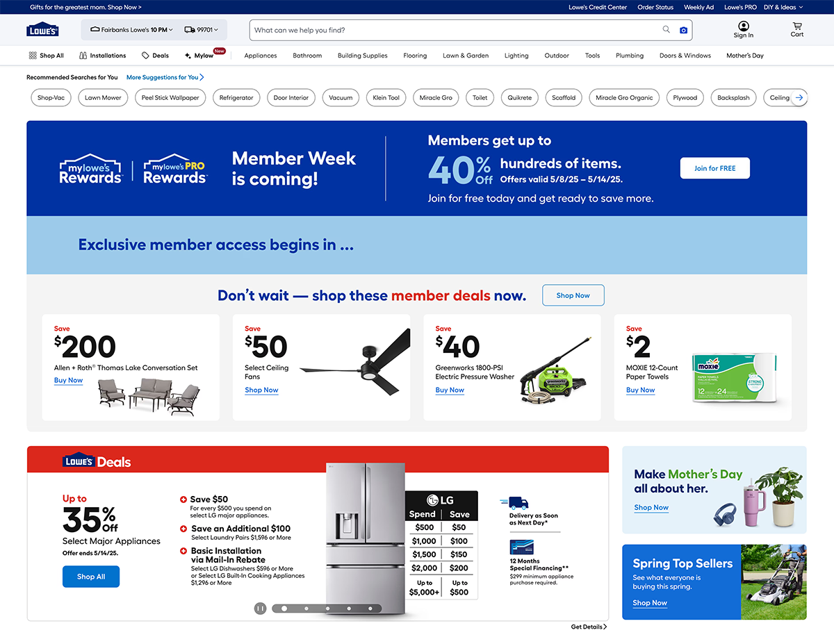Expand DIY & Ideas dropdown
The height and width of the screenshot is (644, 834).
click(783, 7)
